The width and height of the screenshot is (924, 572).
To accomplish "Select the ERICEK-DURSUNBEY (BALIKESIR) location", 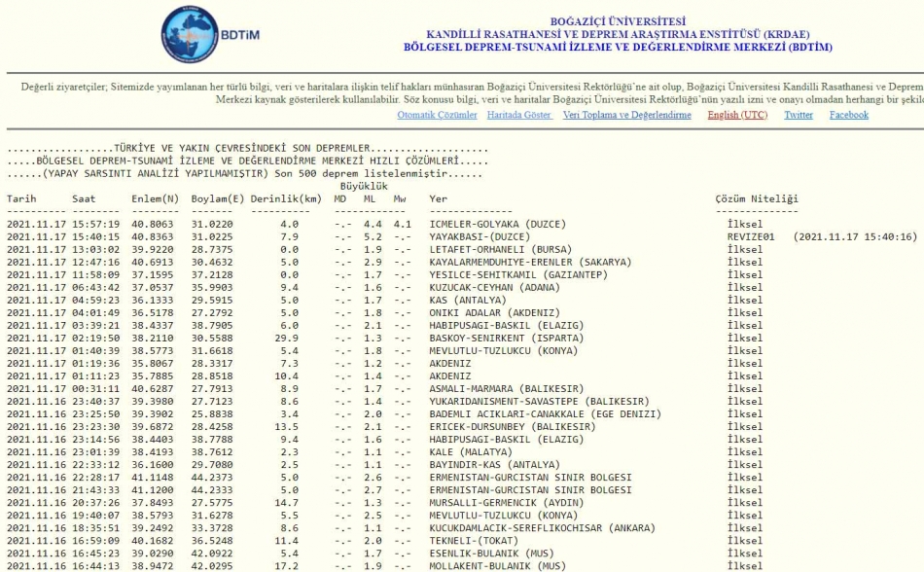I will [x=512, y=427].
